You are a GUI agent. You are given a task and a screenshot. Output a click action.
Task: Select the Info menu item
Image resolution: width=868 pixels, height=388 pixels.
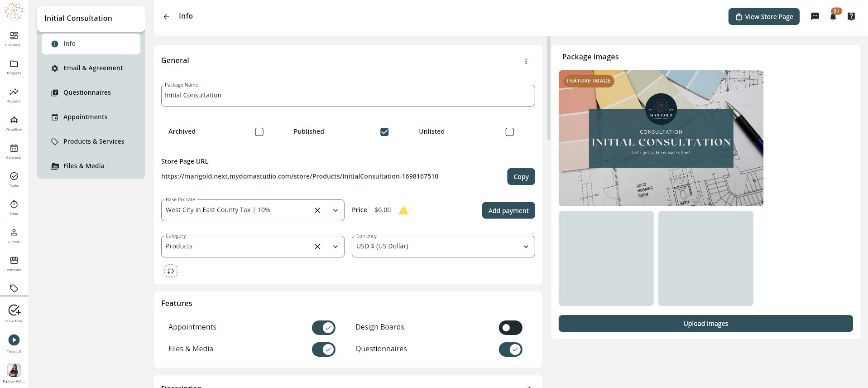pyautogui.click(x=91, y=44)
